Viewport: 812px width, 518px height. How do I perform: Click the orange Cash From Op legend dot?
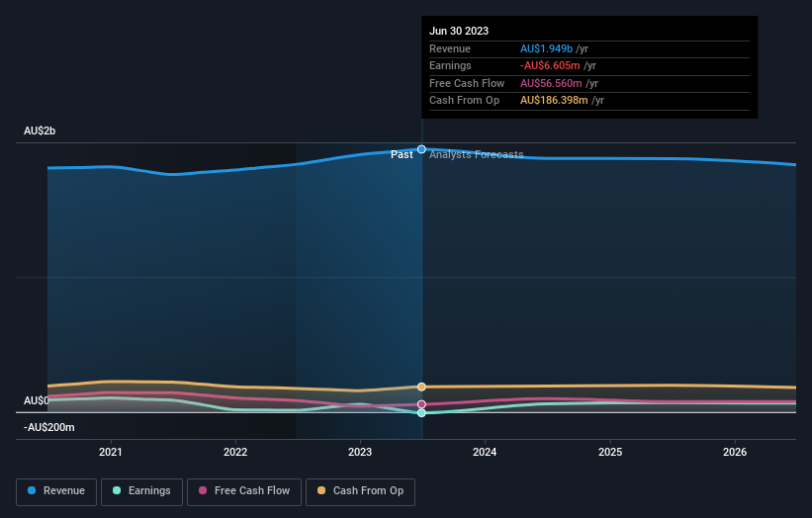(321, 490)
